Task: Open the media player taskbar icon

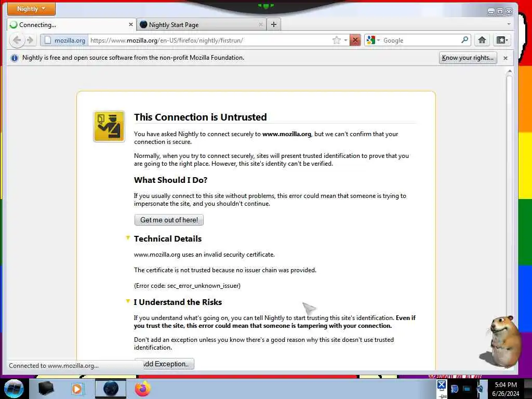Action: [x=77, y=389]
